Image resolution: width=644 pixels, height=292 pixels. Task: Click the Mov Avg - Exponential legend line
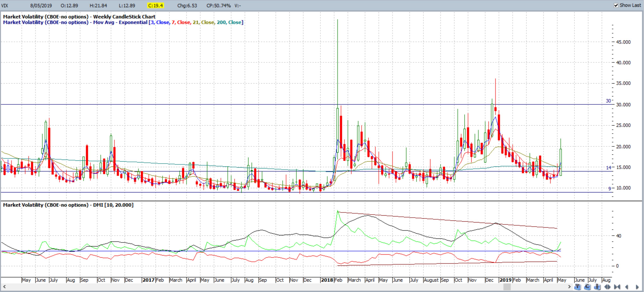[123, 22]
